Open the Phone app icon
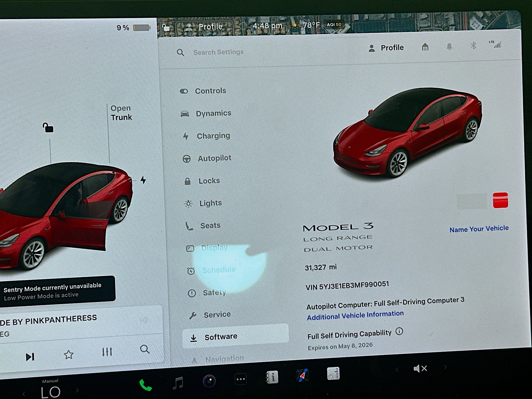 pos(146,385)
